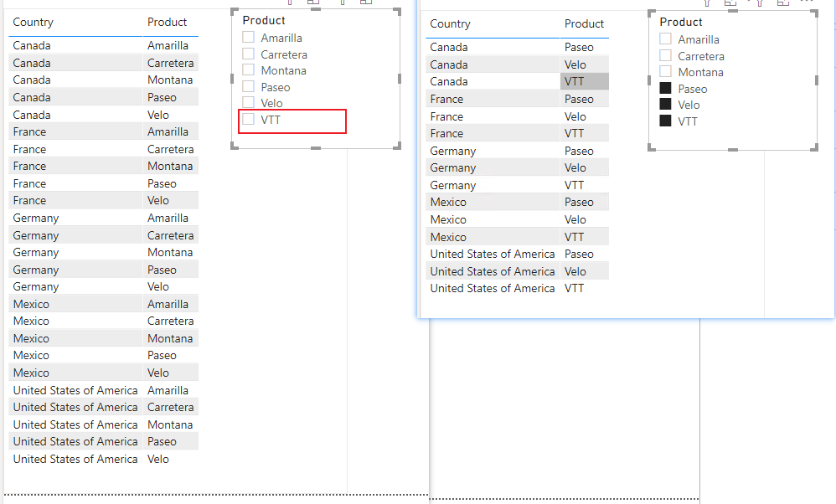Check Amarilla in the right Product slicer
Screen dimensions: 836x504
click(x=665, y=39)
